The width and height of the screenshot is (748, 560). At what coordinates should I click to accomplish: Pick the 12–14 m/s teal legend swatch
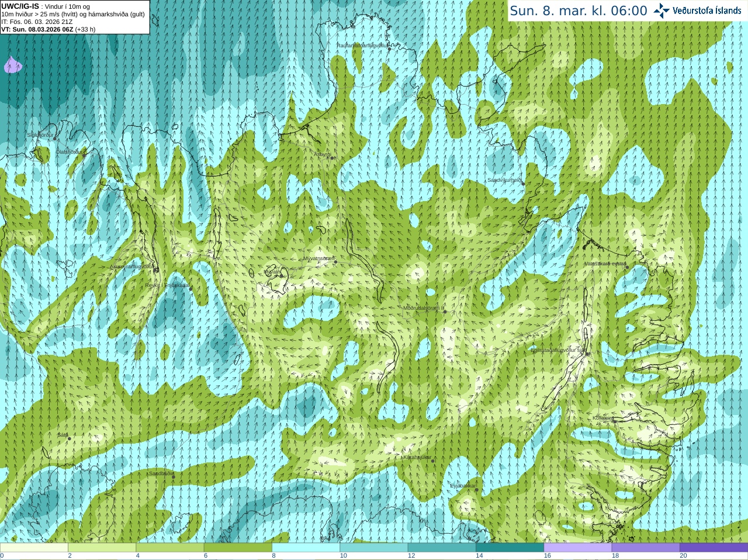click(x=442, y=548)
